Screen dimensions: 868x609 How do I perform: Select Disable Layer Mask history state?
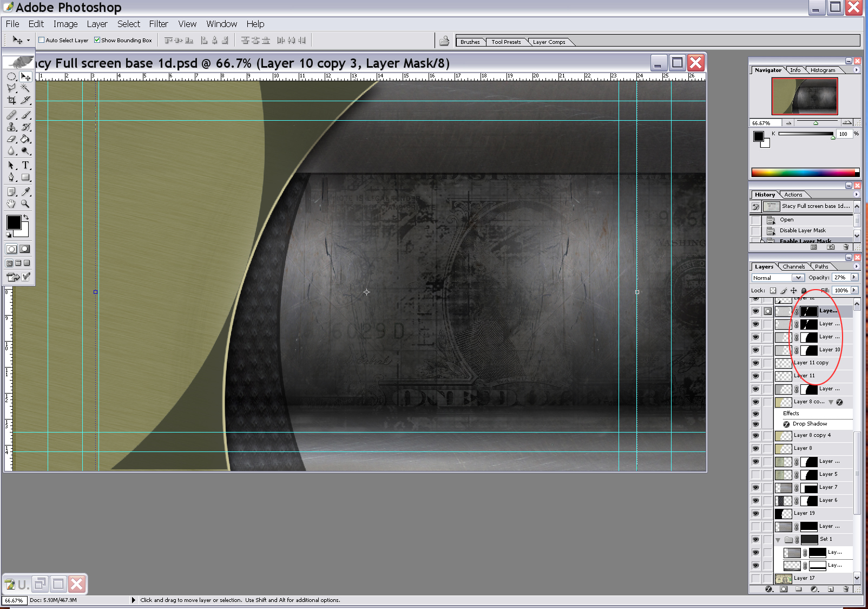802,230
